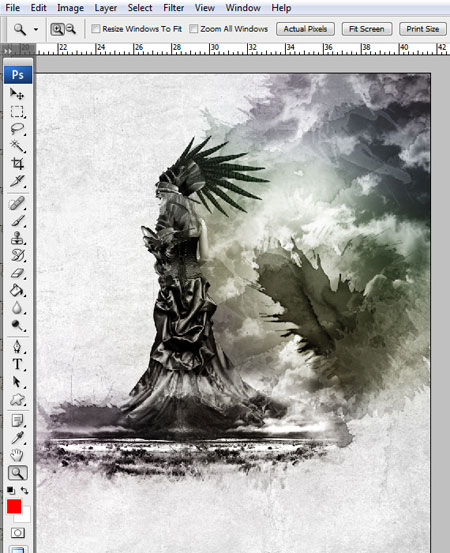Open the File menu
450x553 pixels.
pos(13,8)
